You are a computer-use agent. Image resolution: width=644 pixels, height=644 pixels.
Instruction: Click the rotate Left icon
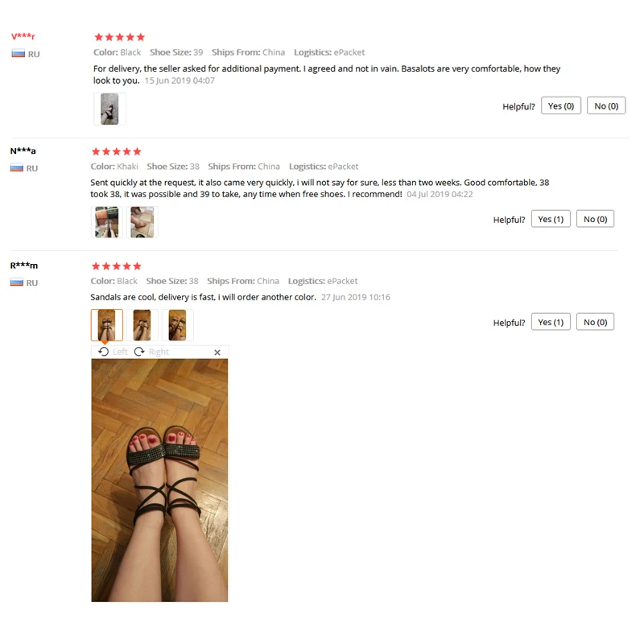point(104,352)
